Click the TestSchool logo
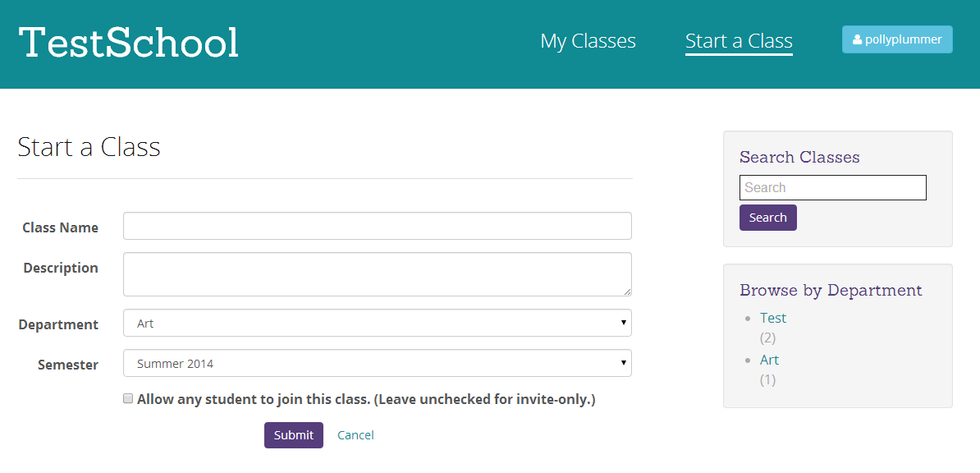This screenshot has width=980, height=473. click(x=128, y=41)
